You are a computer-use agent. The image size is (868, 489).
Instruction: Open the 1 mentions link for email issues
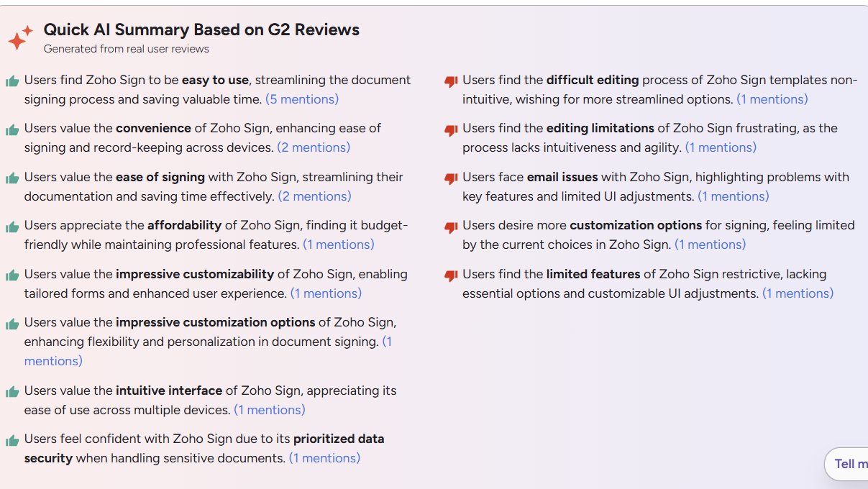tap(734, 196)
